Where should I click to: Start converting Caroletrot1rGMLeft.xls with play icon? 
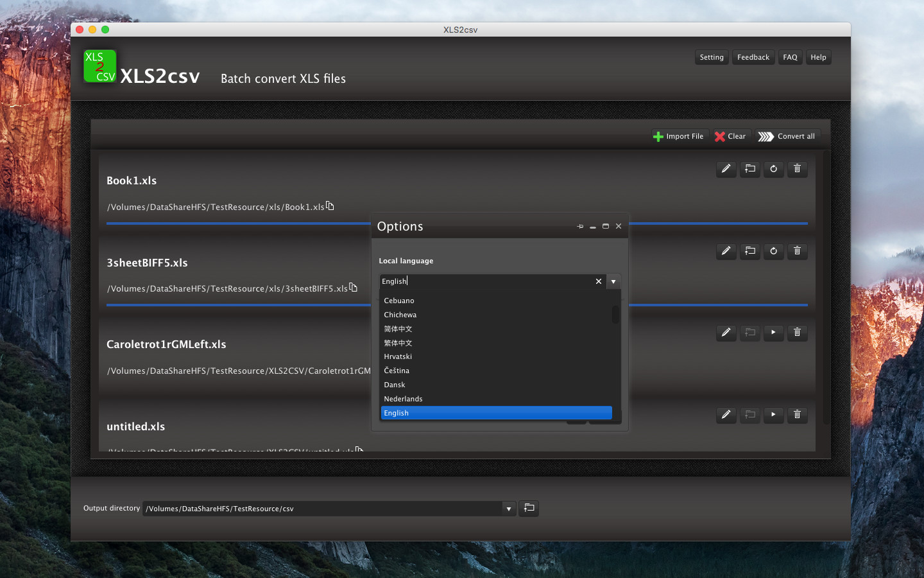(773, 333)
